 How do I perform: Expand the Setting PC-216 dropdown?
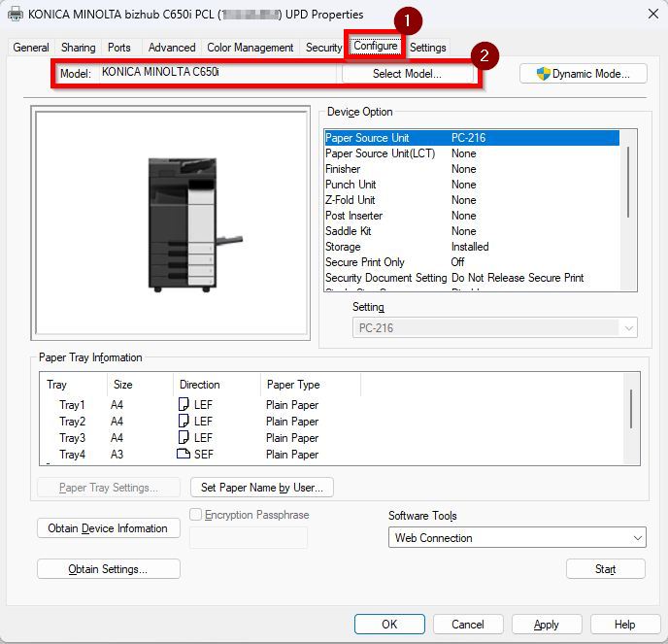coord(494,328)
